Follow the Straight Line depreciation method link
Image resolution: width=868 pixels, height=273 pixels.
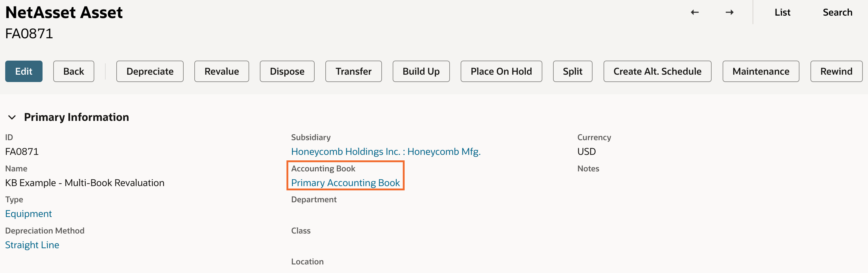point(32,245)
